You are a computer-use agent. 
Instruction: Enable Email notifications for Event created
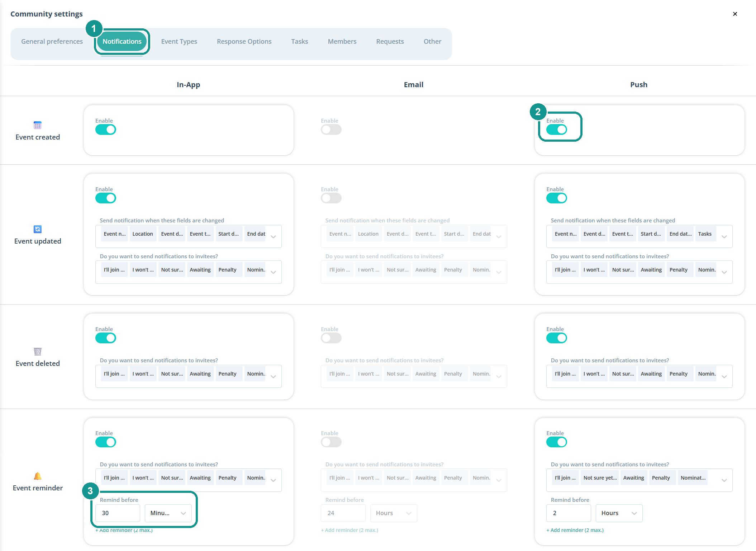[331, 130]
